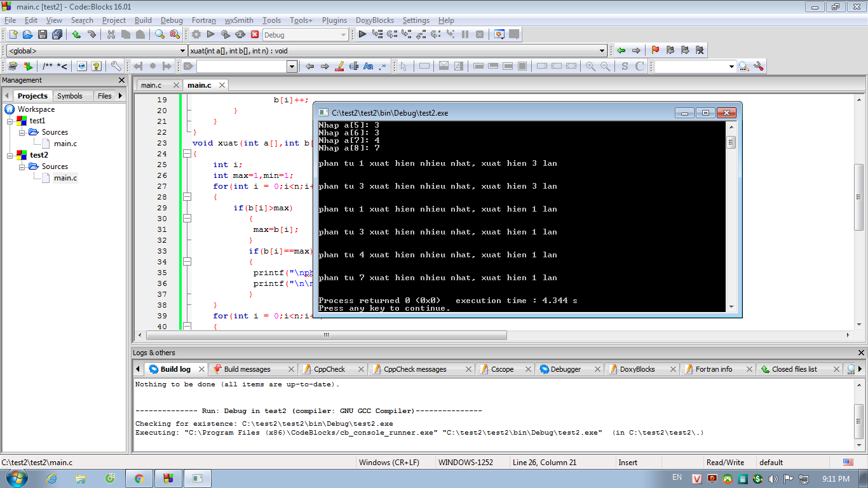Click the Debug/Continue play icon

(362, 34)
